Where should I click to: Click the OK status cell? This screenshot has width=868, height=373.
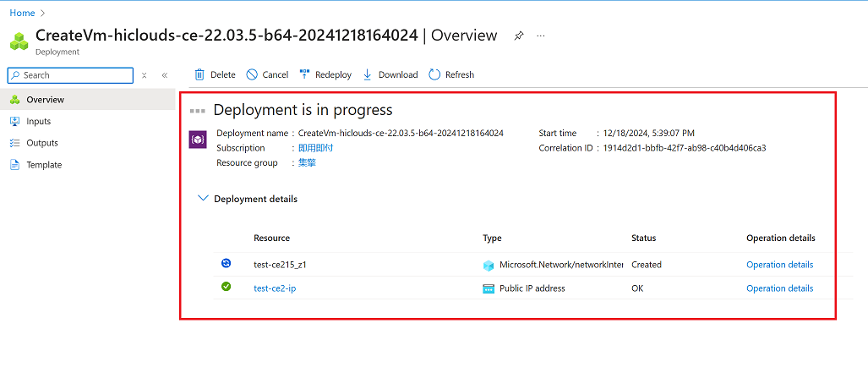click(x=638, y=288)
